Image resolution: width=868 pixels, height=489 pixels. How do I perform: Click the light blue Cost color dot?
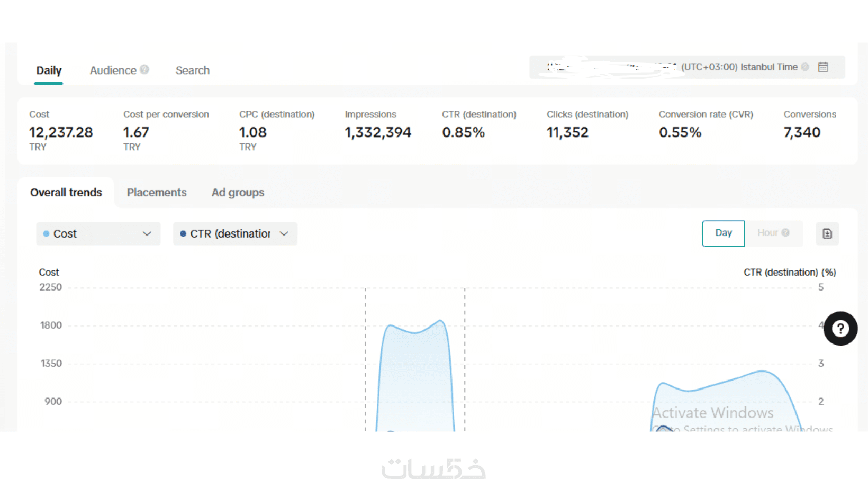point(46,233)
